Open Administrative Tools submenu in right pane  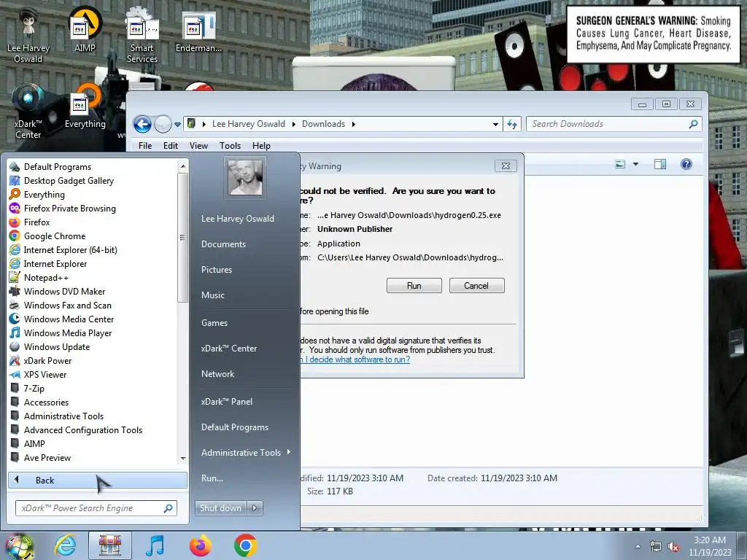click(x=245, y=453)
